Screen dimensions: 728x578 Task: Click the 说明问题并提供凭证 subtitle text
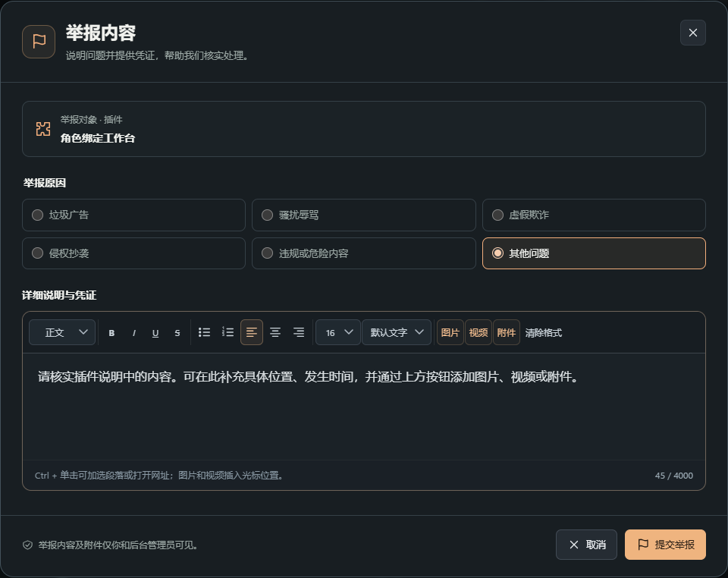pos(158,55)
